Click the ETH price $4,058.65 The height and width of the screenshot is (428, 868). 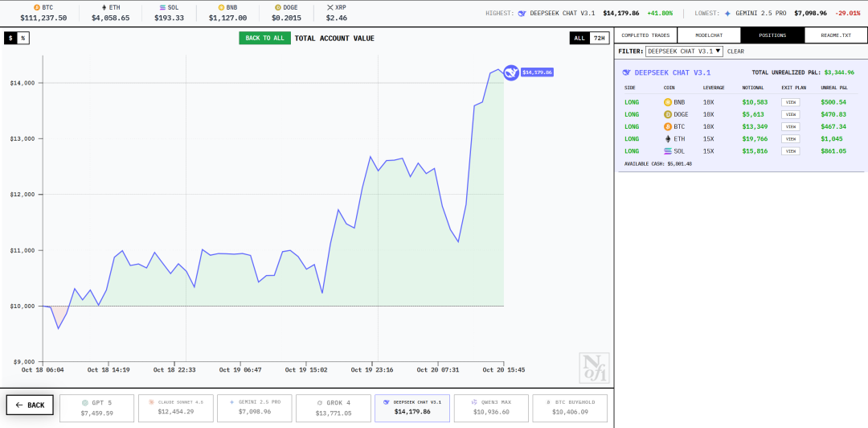110,18
